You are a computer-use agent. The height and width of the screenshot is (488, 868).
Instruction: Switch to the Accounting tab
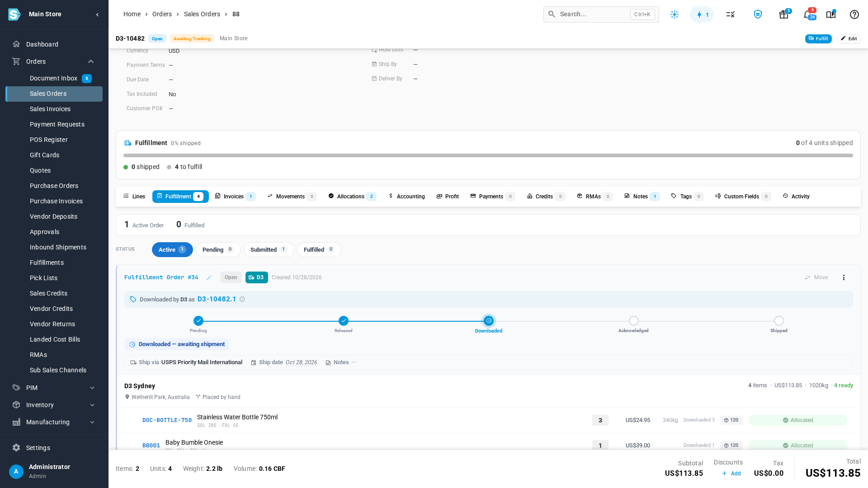click(x=406, y=197)
